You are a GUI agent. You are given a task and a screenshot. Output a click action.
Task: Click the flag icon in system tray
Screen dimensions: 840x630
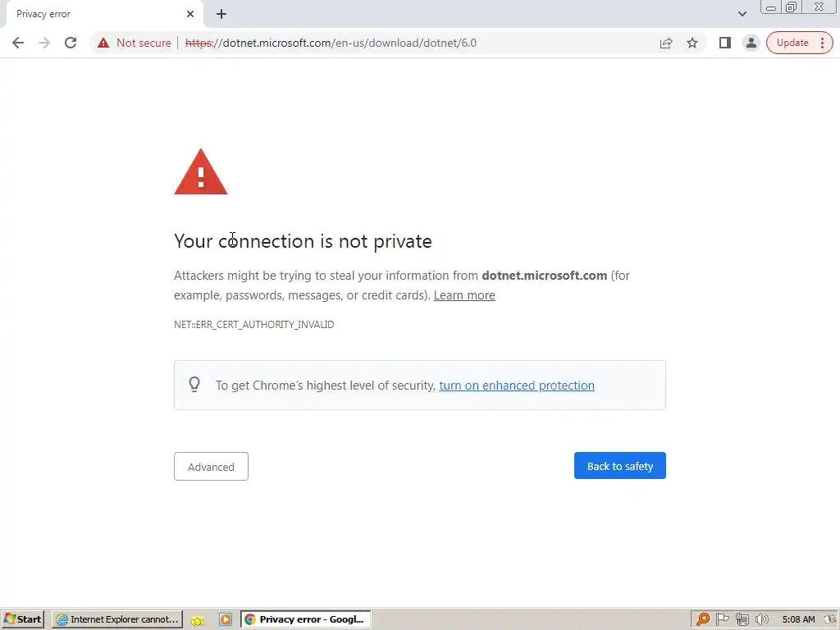722,619
